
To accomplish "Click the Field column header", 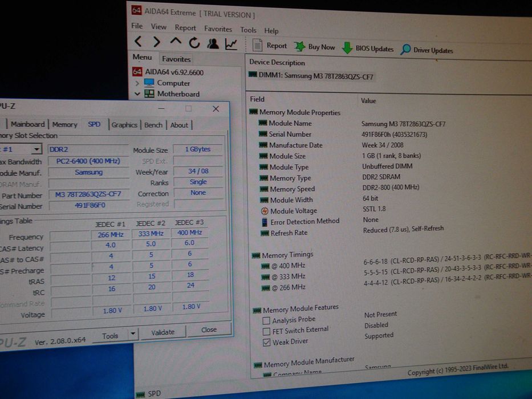I will 257,99.
